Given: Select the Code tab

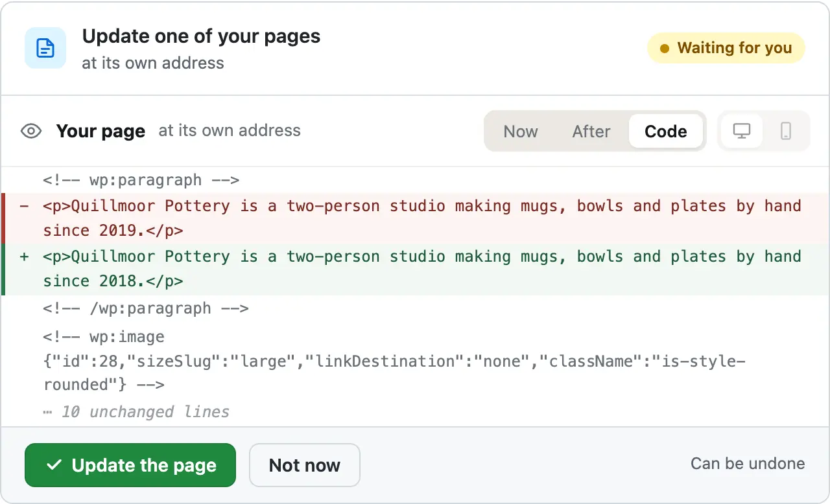Looking at the screenshot, I should click(x=666, y=132).
